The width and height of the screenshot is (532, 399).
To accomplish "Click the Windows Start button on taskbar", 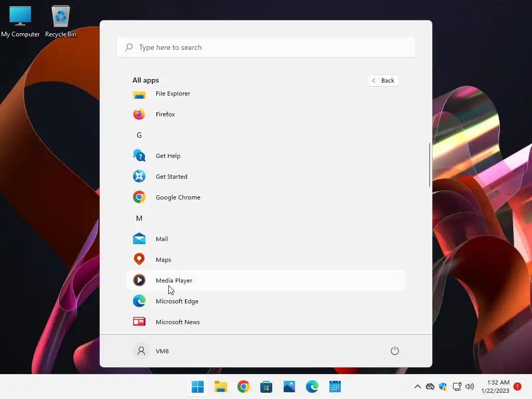I will (x=198, y=387).
